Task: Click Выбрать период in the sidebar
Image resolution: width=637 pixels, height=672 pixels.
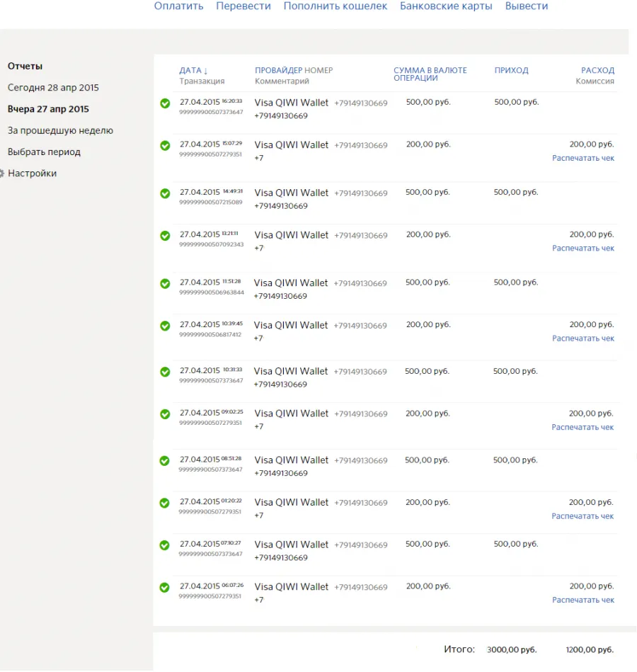Action: pos(44,152)
